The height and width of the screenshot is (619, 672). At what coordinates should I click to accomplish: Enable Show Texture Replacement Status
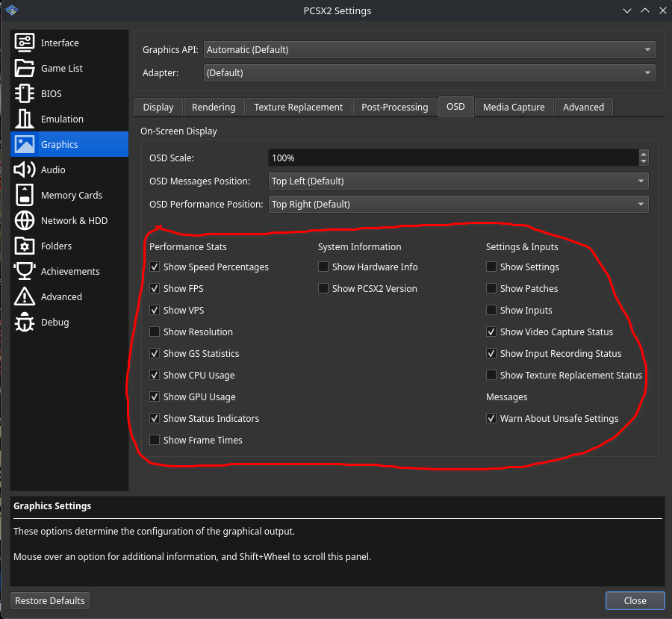[491, 375]
